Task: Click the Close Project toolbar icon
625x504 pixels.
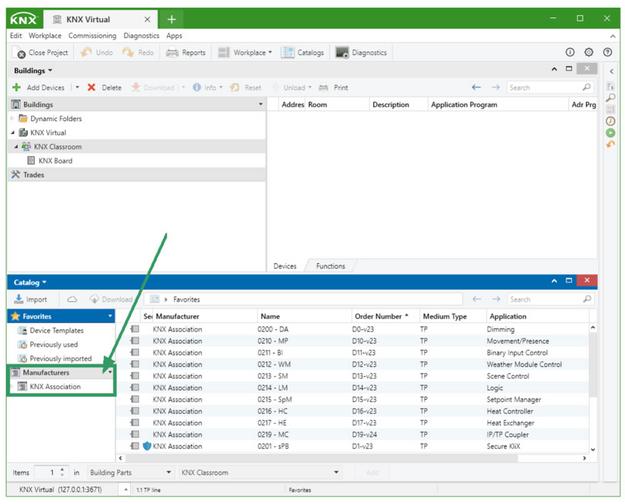Action: click(x=20, y=52)
